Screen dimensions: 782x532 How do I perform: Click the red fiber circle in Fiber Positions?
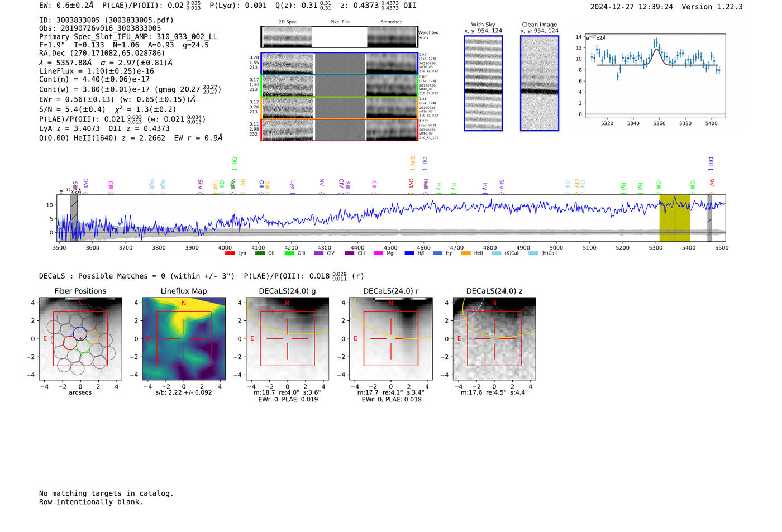coord(70,343)
